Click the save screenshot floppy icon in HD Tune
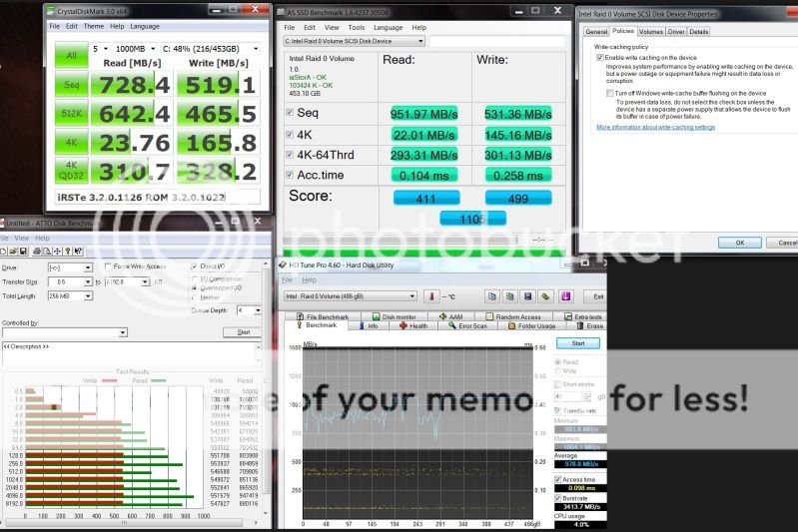 click(528, 296)
